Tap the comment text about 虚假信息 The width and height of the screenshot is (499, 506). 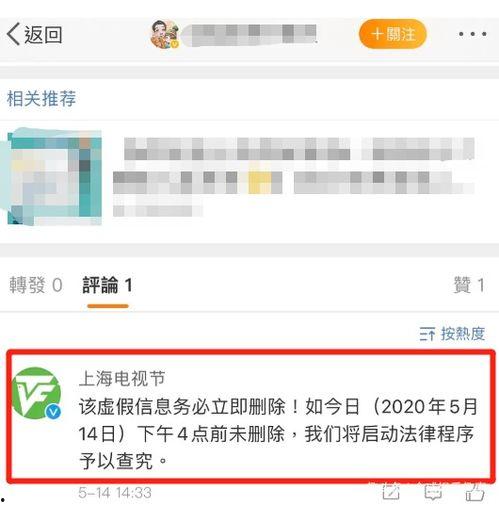point(278,434)
